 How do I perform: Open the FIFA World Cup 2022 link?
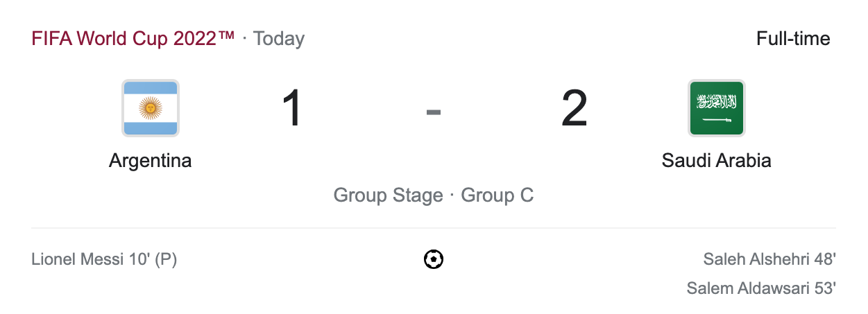click(x=133, y=38)
